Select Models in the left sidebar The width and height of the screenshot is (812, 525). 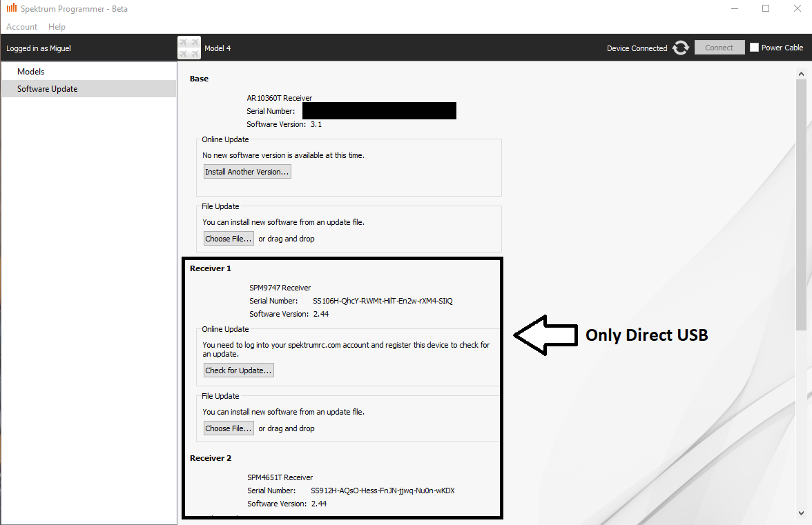click(31, 72)
